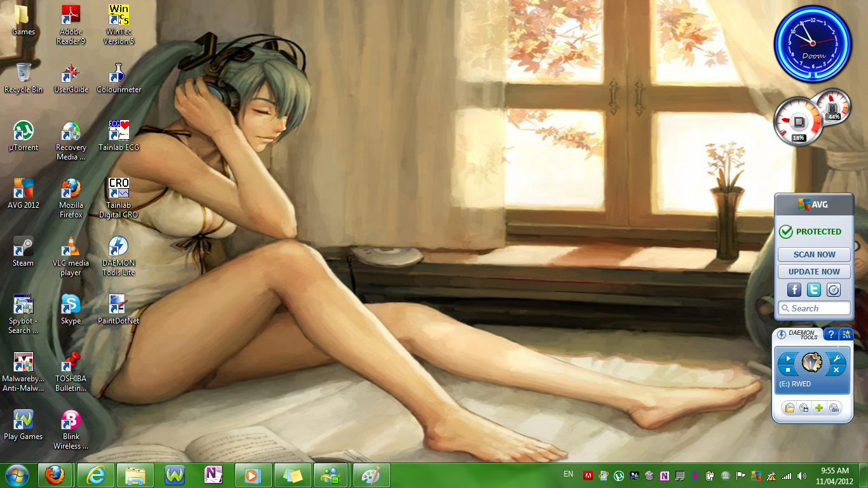Click UPDATE NOW in the AVG gadget
This screenshot has height=488, width=868.
814,271
